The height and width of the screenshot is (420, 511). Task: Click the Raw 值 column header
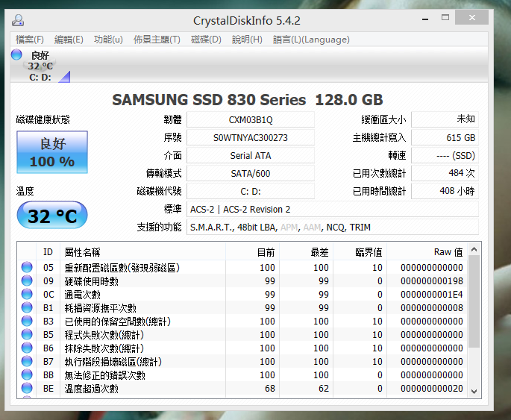pos(427,251)
